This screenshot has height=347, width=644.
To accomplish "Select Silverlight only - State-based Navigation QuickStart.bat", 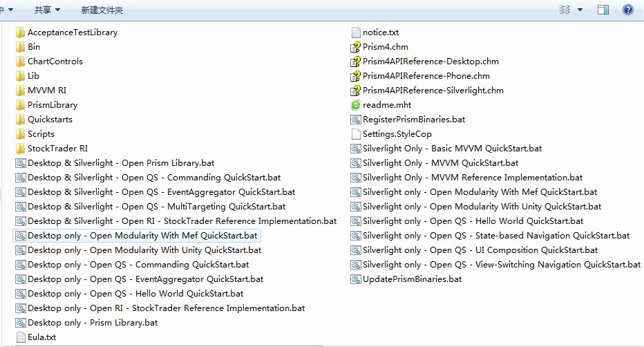I will [490, 236].
